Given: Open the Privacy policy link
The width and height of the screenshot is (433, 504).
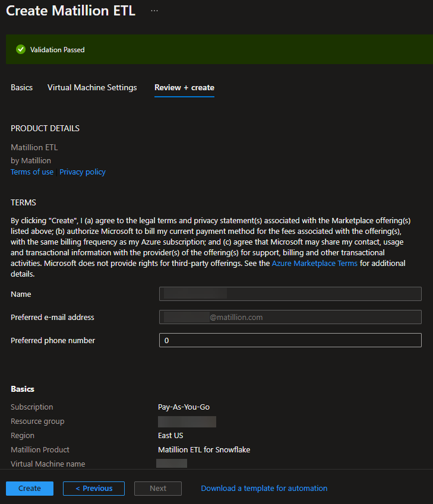Looking at the screenshot, I should (83, 172).
